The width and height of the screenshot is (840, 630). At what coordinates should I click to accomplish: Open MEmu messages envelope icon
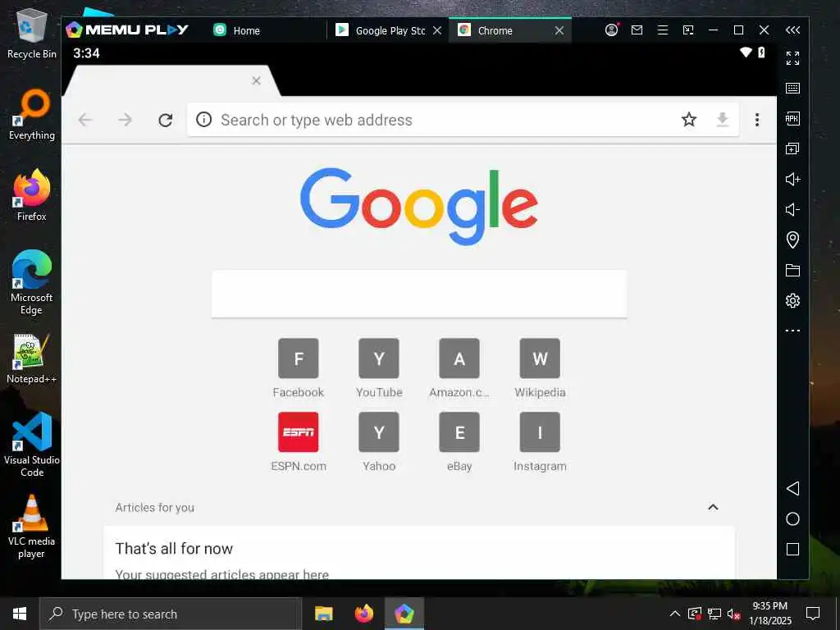click(x=637, y=30)
